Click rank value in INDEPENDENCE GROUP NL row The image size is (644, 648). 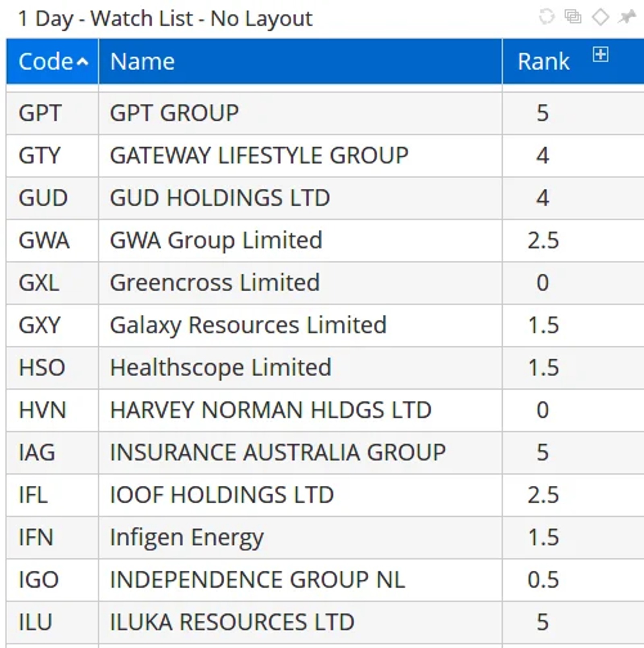543,580
